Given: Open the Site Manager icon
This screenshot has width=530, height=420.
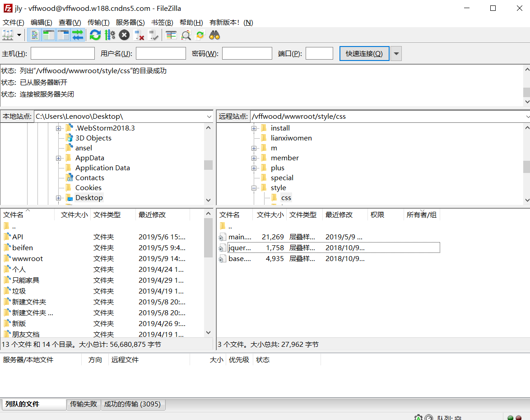Looking at the screenshot, I should tap(8, 35).
